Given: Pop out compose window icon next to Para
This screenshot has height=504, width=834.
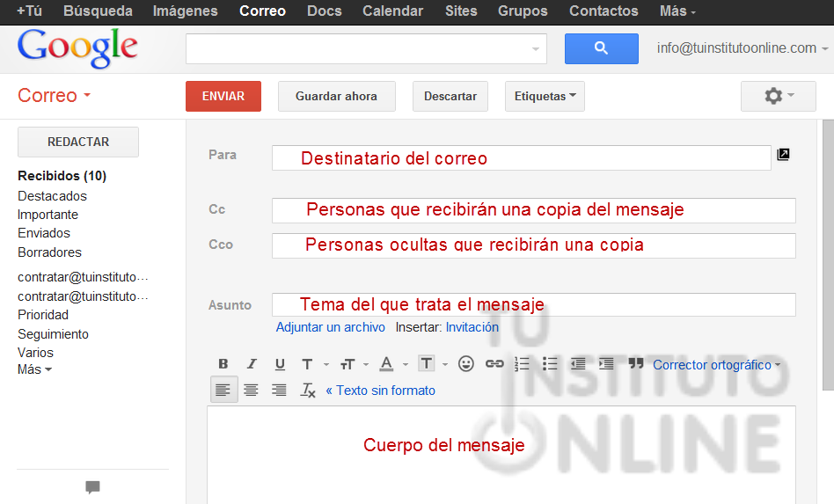Looking at the screenshot, I should [x=783, y=154].
